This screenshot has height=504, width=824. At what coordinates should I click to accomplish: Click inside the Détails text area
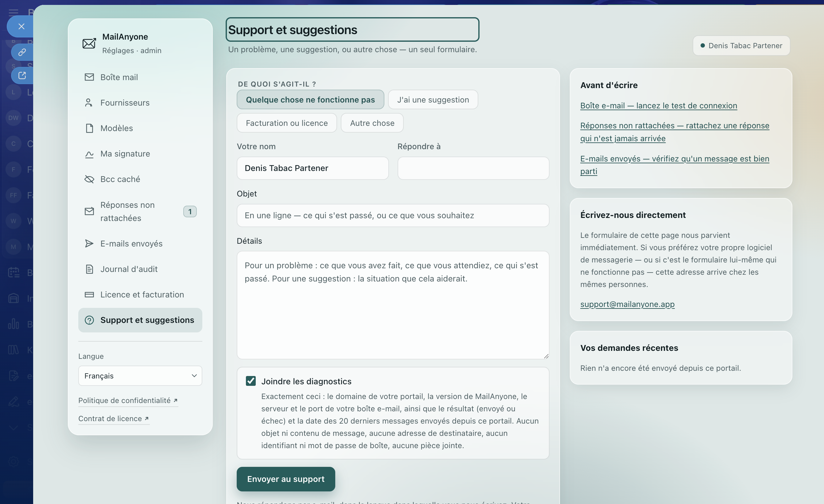point(393,305)
